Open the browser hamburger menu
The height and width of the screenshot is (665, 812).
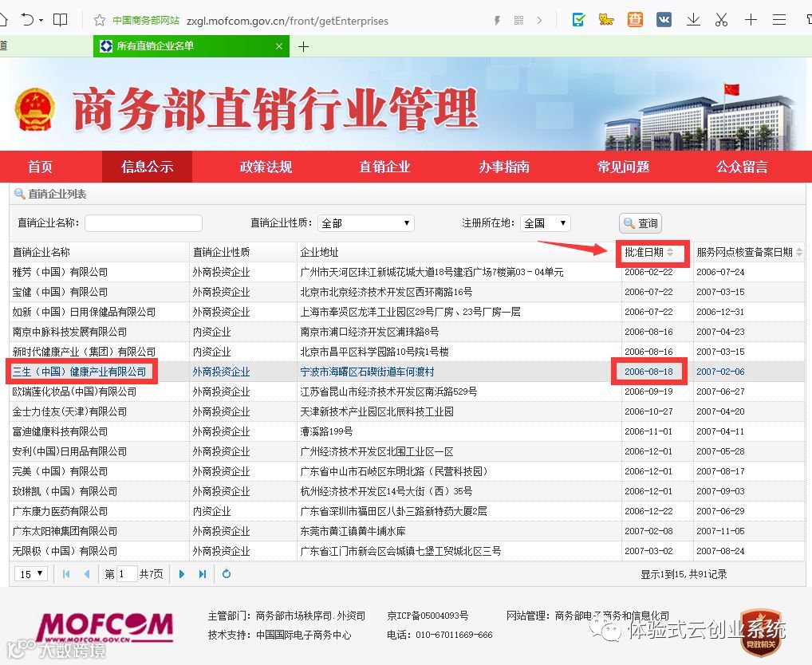point(779,20)
